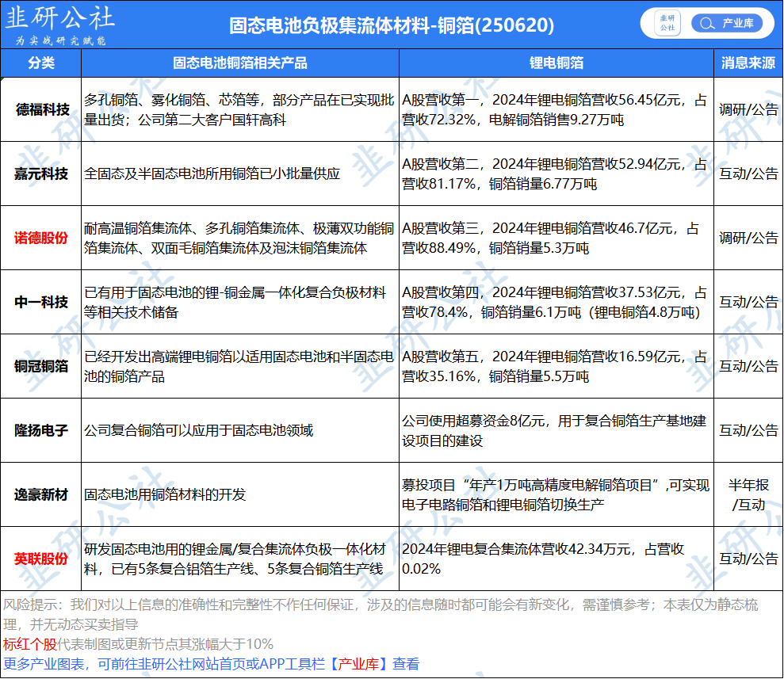Click the 多孔铜箔、雾化铜箔 product cell

click(240, 109)
